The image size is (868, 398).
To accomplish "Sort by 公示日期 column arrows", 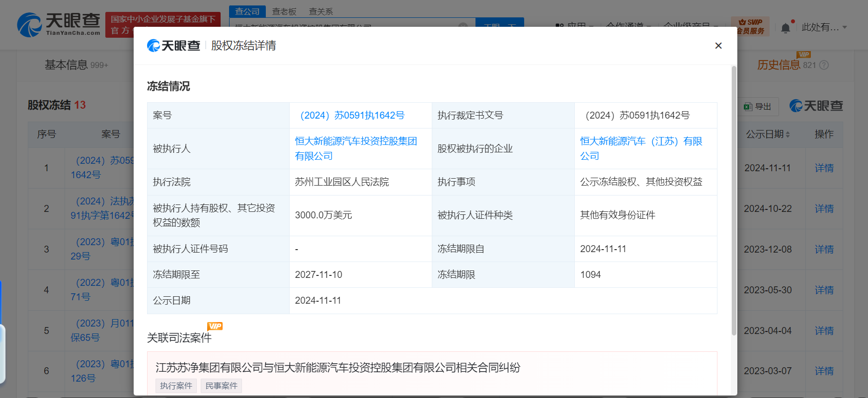I will click(788, 134).
